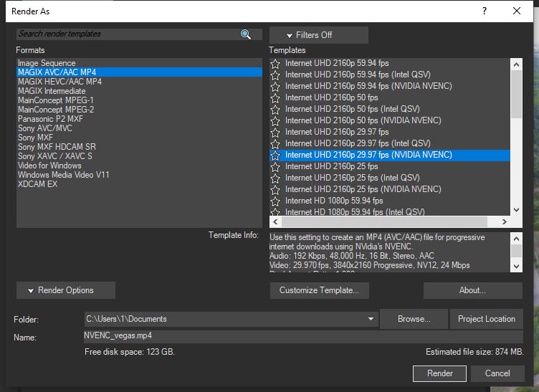Select MAGIX Intermediate format

click(139, 91)
